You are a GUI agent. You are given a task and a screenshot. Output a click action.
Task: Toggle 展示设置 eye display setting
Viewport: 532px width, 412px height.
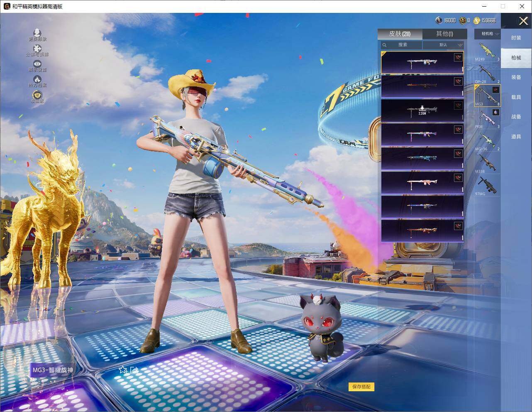[37, 64]
